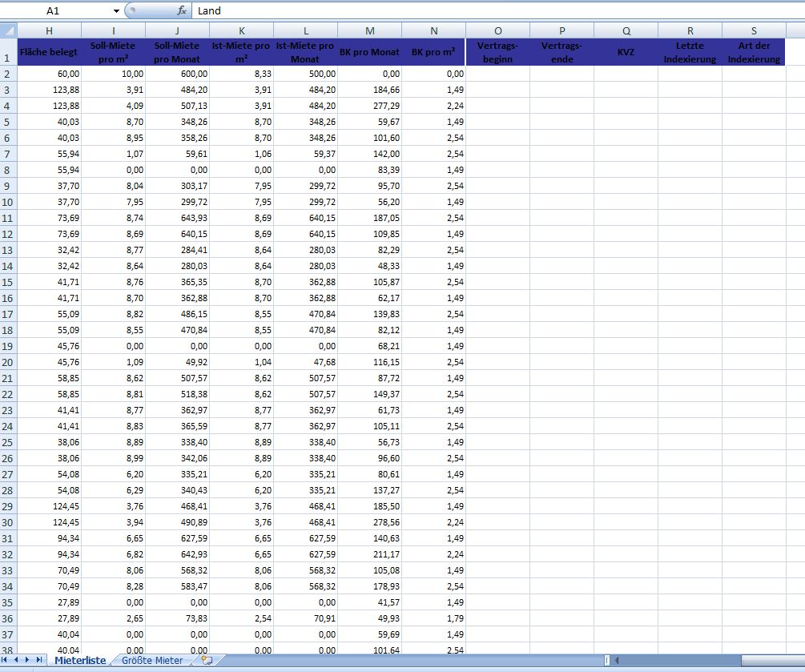
Task: Click the Vertragsbeginn header cell
Action: tap(498, 52)
